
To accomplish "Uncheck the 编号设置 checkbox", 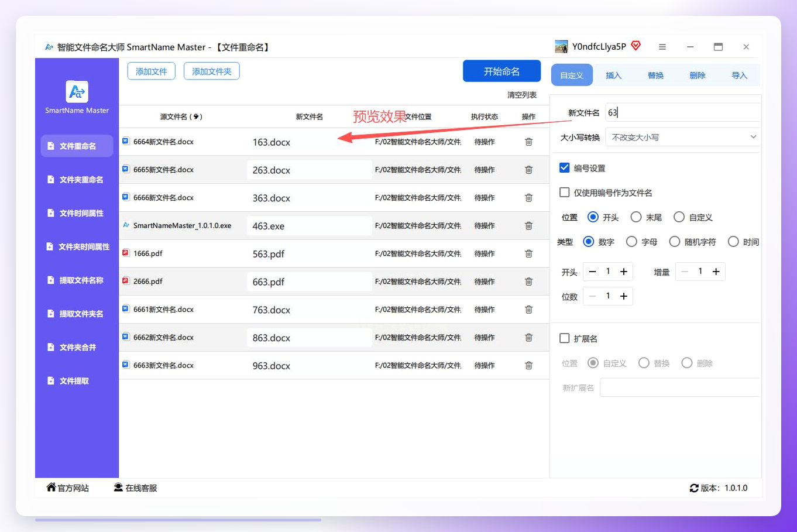I will pyautogui.click(x=565, y=168).
